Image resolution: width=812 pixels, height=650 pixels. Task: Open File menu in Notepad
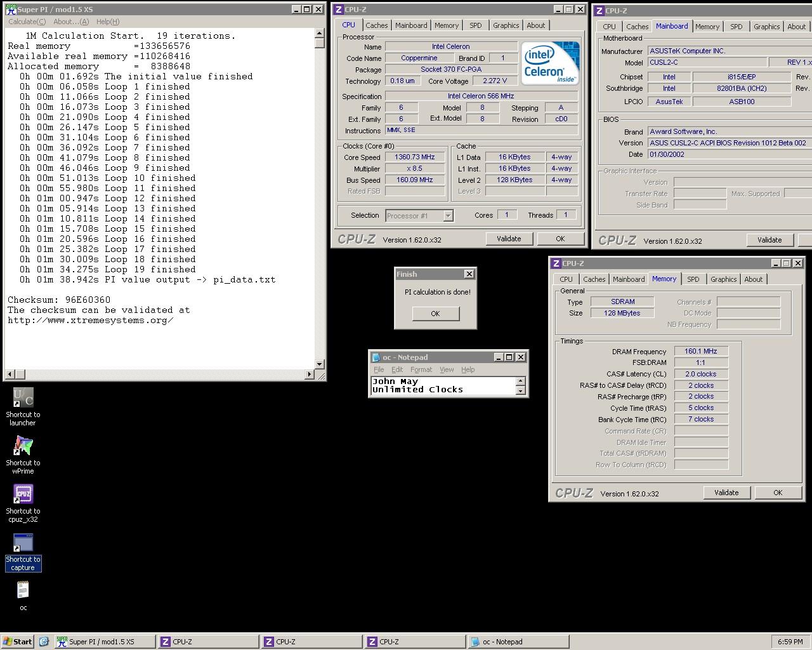(x=379, y=369)
